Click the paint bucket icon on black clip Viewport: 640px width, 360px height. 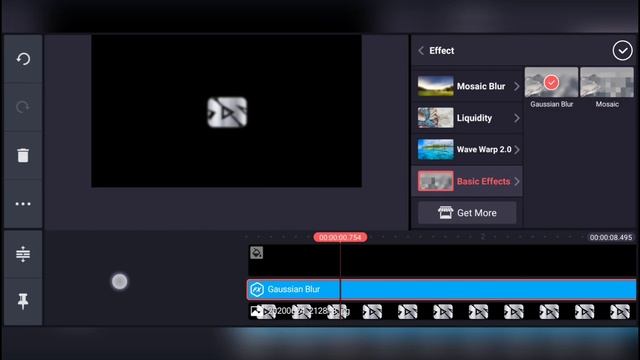coord(256,253)
